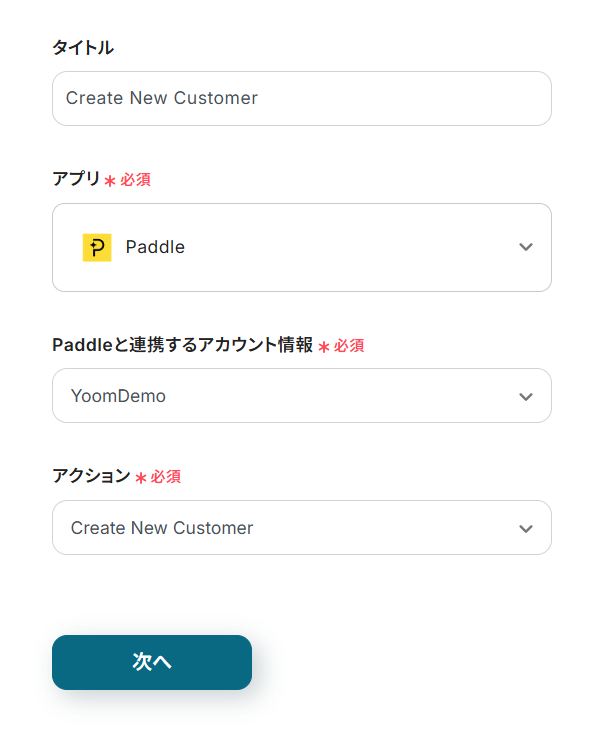Click the 次へ button
601x736 pixels.
(x=152, y=662)
